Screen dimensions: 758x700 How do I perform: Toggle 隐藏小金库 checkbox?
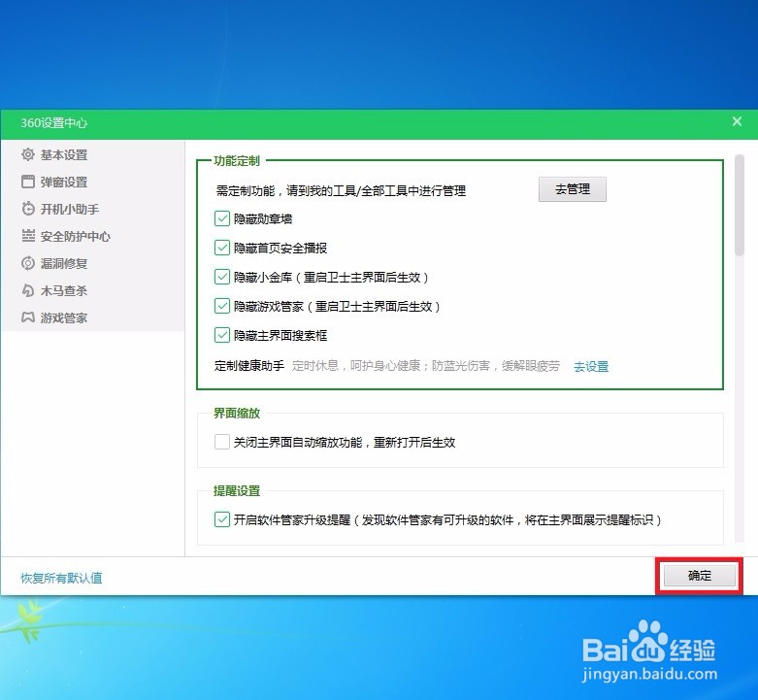point(222,277)
